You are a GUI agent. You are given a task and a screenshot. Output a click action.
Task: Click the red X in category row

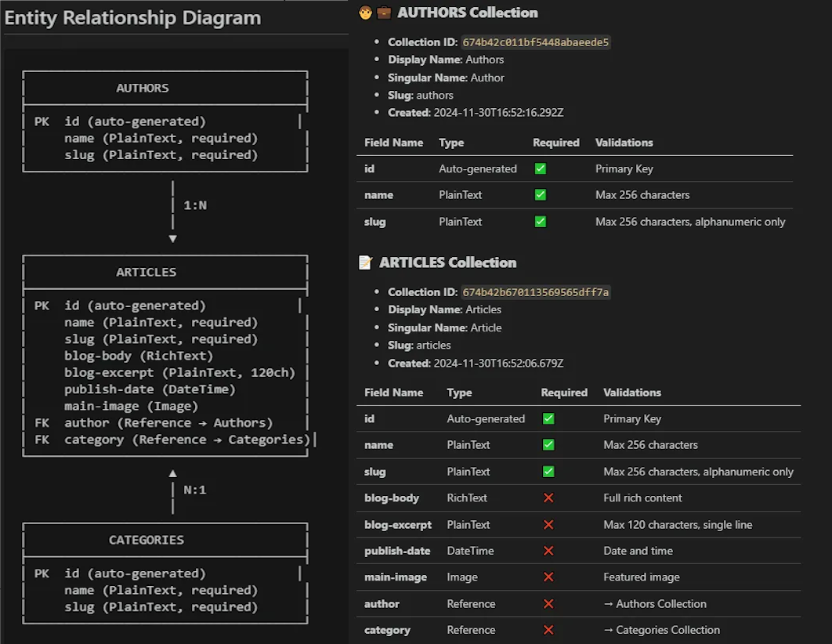548,630
